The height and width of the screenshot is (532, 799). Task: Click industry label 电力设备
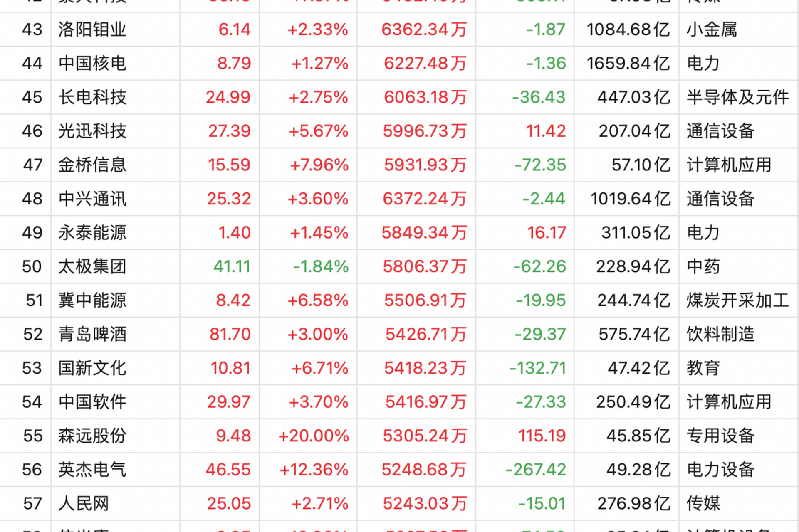[x=720, y=470]
